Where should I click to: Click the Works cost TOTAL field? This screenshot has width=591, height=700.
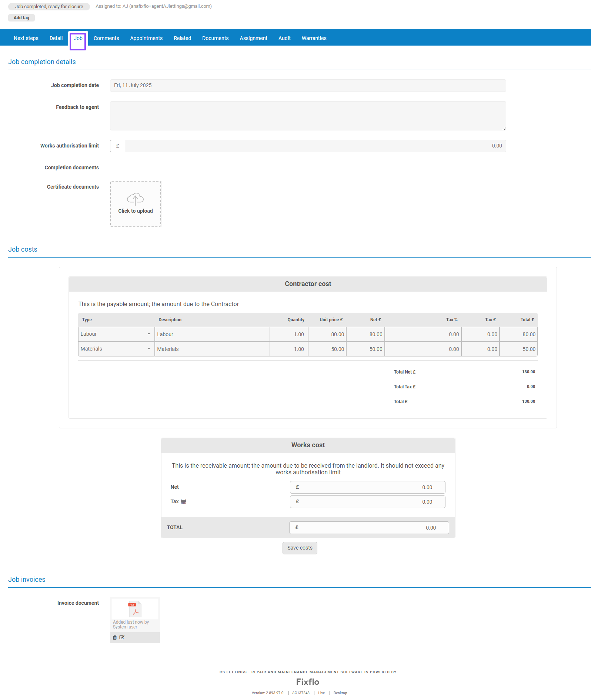click(369, 528)
